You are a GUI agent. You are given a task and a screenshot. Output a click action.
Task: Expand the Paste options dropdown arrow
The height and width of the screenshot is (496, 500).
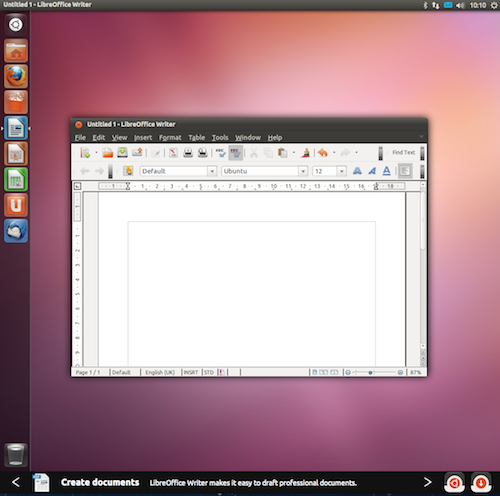(294, 153)
